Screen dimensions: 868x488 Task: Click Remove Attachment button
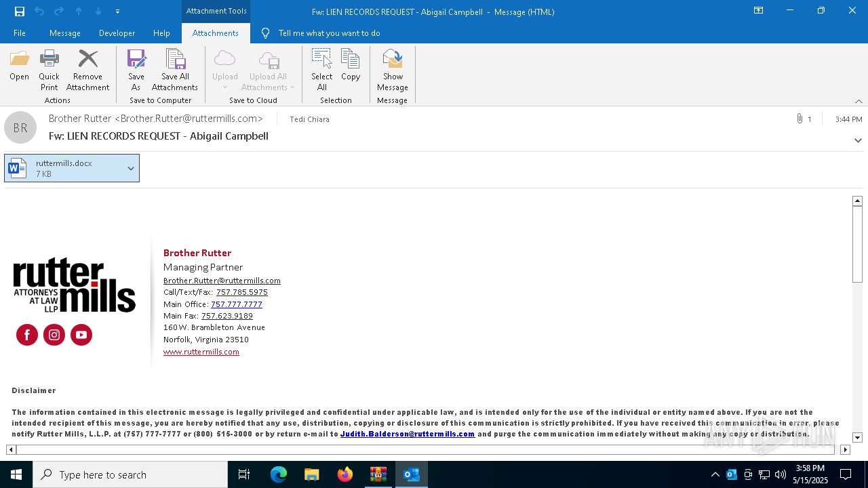click(87, 70)
